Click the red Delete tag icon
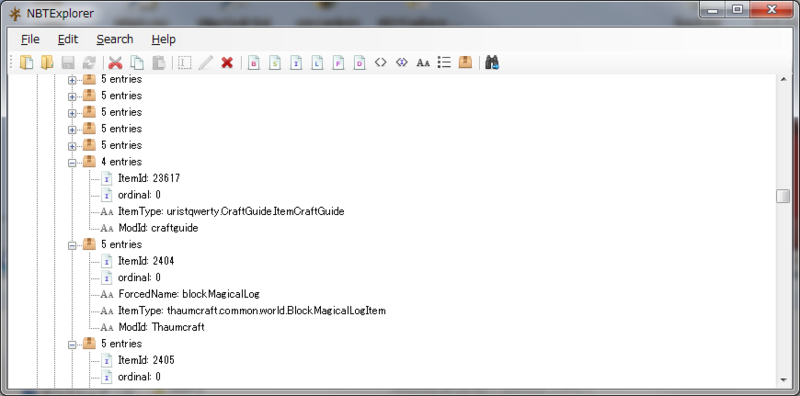Viewport: 800px width, 396px height. coord(227,63)
